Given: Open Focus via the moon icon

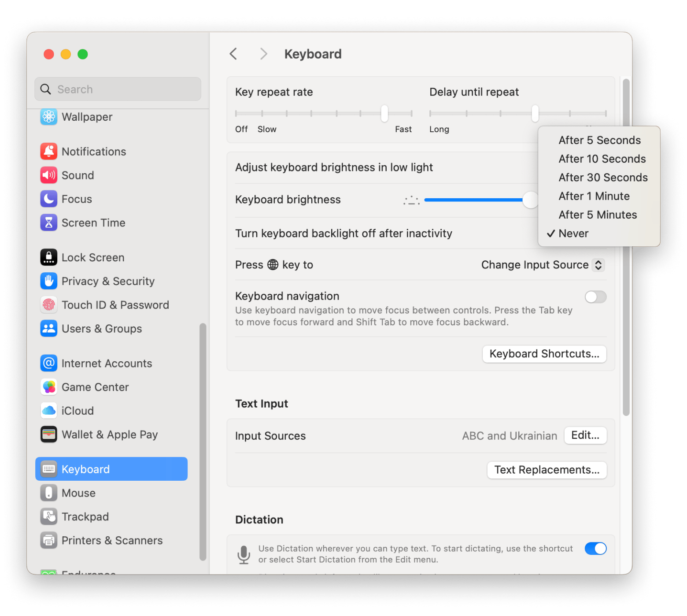Looking at the screenshot, I should 49,199.
